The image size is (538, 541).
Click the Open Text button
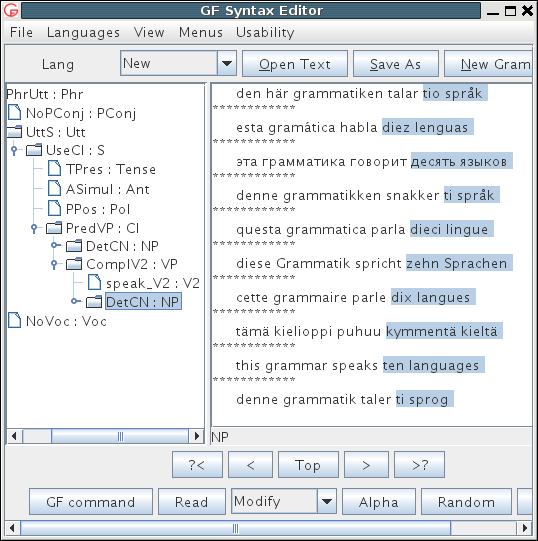click(x=295, y=63)
